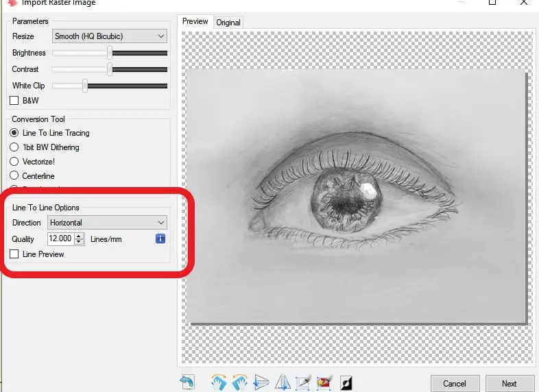Switch to the Original tab
Screen dimensions: 539x392
click(228, 23)
